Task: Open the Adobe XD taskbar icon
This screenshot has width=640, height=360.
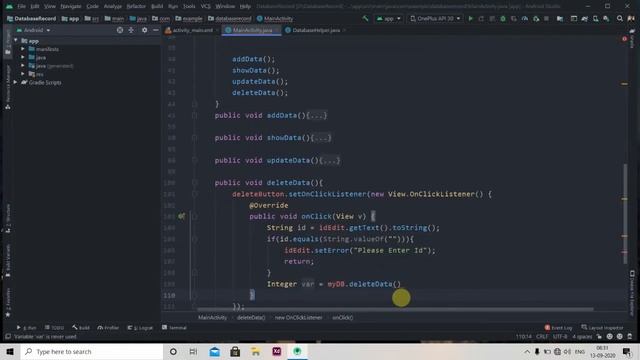Action: (x=276, y=351)
